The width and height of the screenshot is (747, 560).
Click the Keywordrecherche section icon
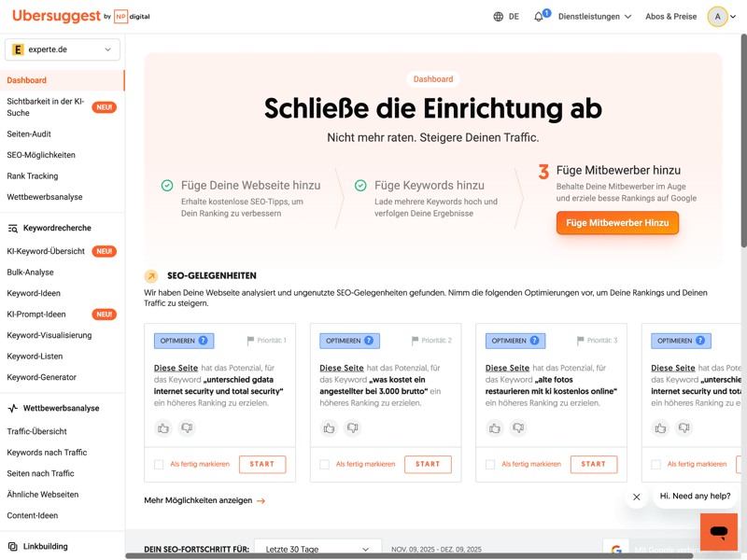point(13,228)
